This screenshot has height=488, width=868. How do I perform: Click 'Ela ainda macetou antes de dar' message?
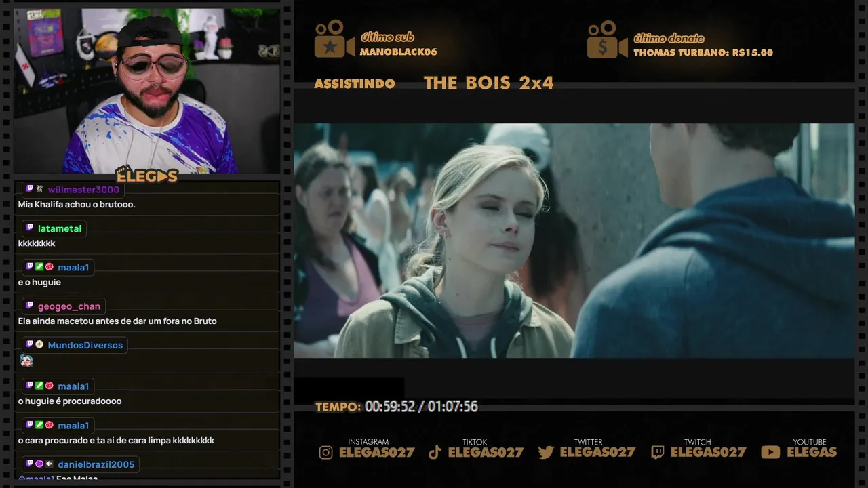[x=117, y=321]
